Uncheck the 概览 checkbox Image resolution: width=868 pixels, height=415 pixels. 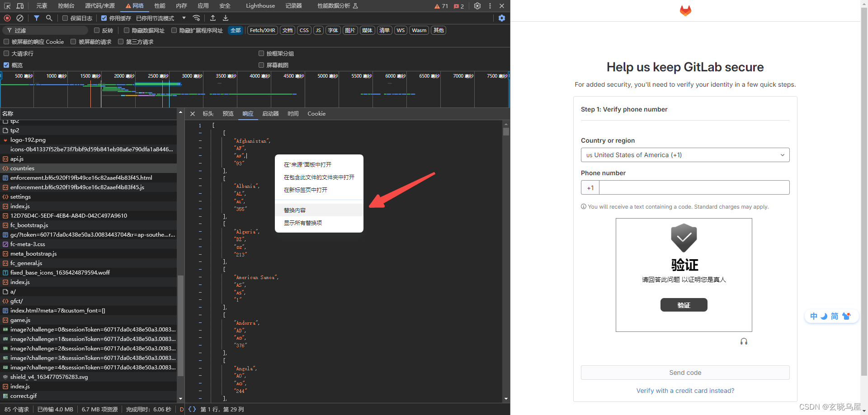click(6, 65)
